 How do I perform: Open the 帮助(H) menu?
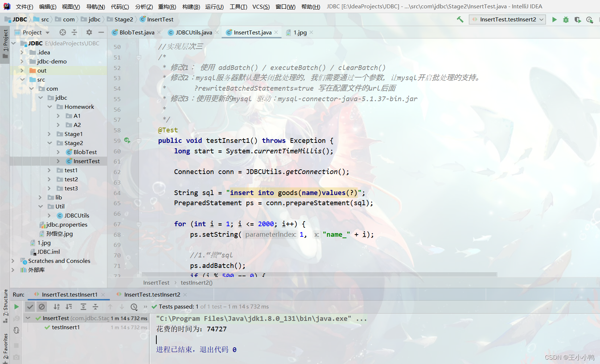(x=311, y=7)
